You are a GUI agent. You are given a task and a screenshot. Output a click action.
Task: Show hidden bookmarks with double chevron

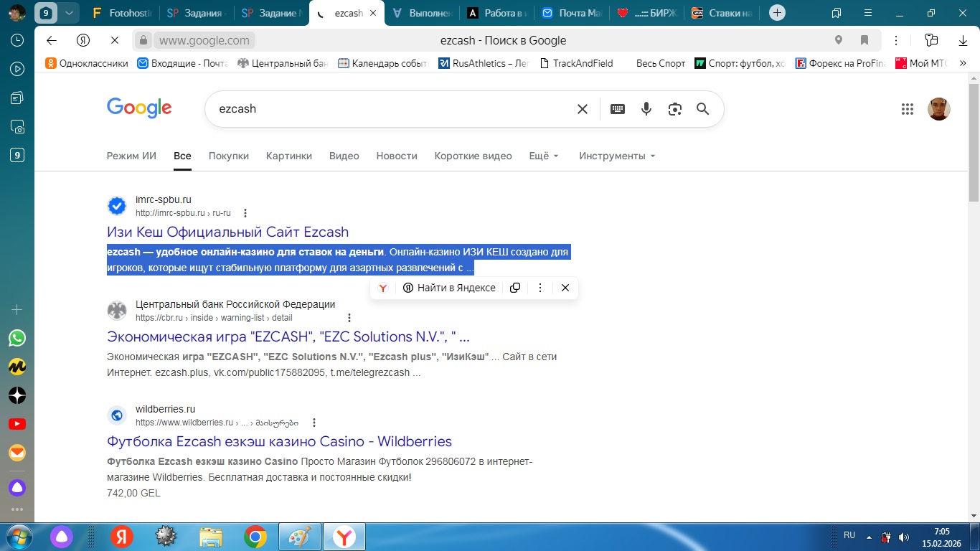963,63
